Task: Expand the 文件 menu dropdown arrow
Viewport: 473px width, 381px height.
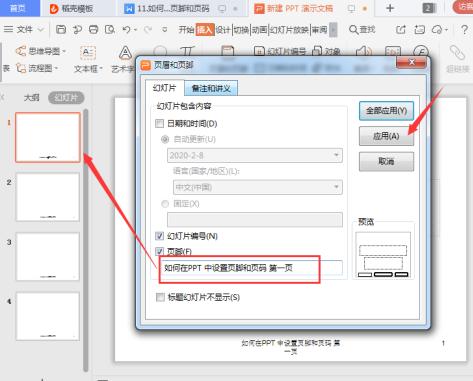Action: (x=41, y=30)
